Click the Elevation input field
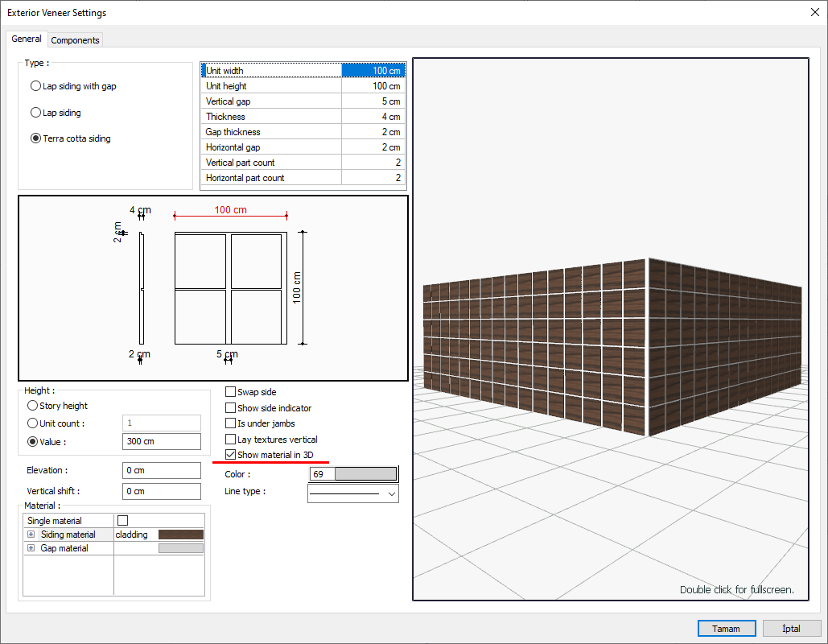This screenshot has width=828, height=644. [162, 470]
